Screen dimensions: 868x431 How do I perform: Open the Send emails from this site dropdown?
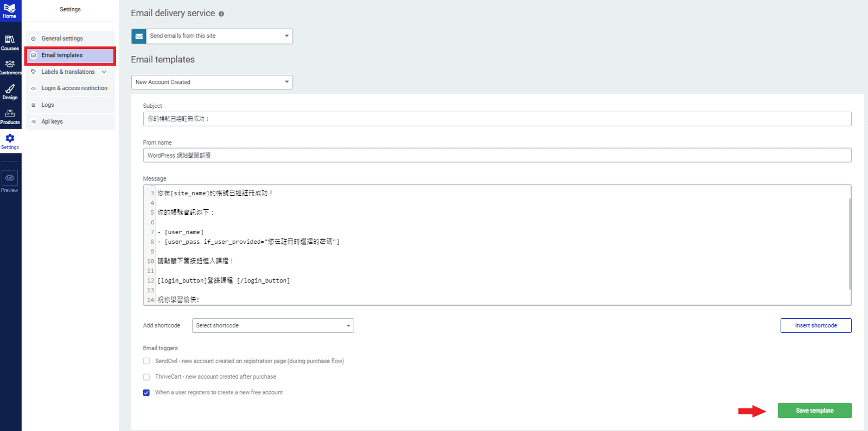[x=212, y=36]
